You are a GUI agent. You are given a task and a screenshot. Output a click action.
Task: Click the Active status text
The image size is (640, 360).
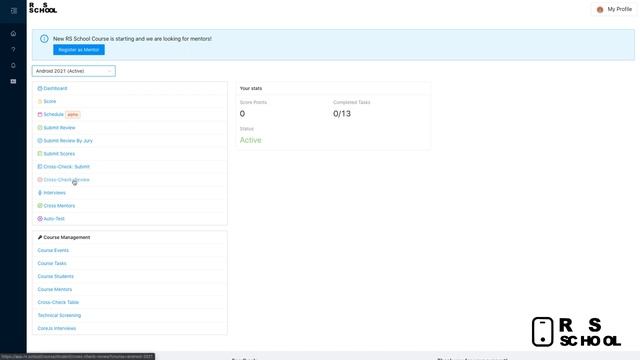click(251, 140)
